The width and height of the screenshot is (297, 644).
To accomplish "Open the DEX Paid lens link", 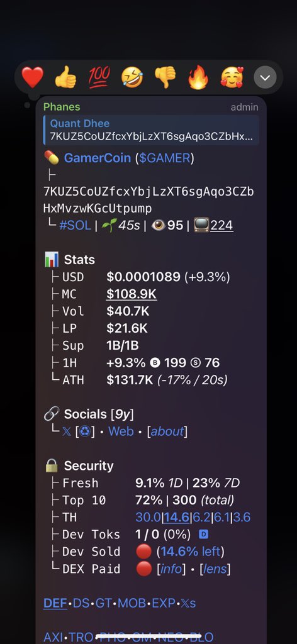I will [215, 569].
